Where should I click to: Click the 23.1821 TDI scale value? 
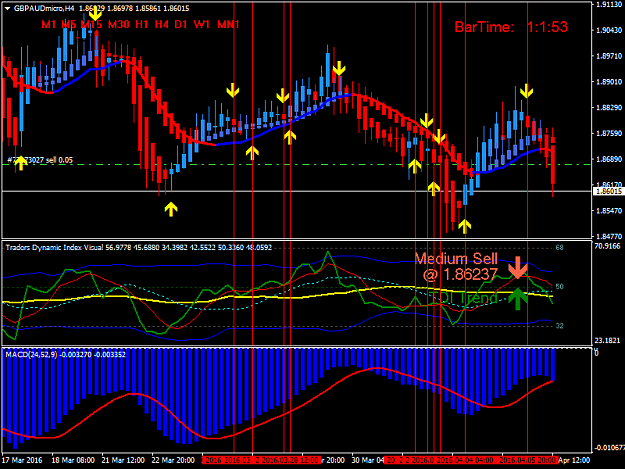607,341
